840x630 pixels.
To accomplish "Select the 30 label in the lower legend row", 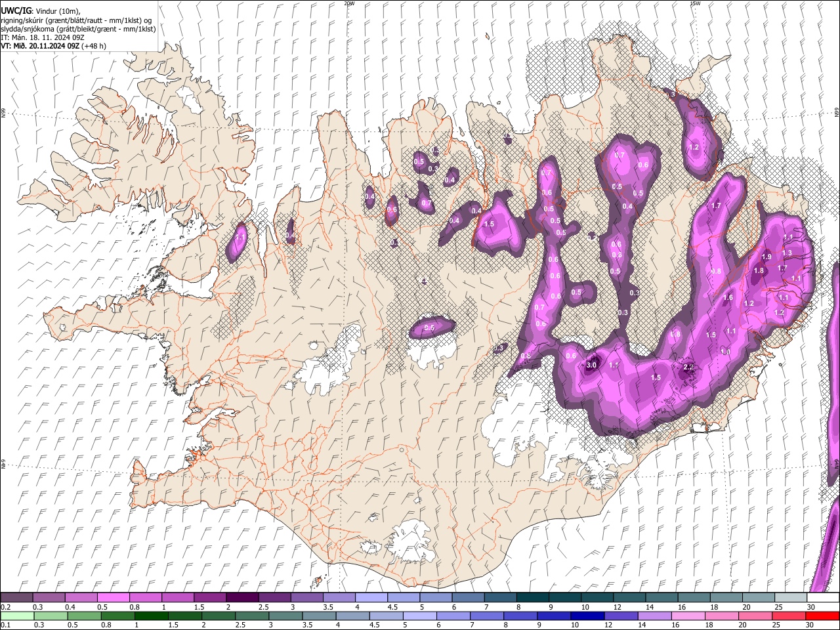I will [x=811, y=625].
